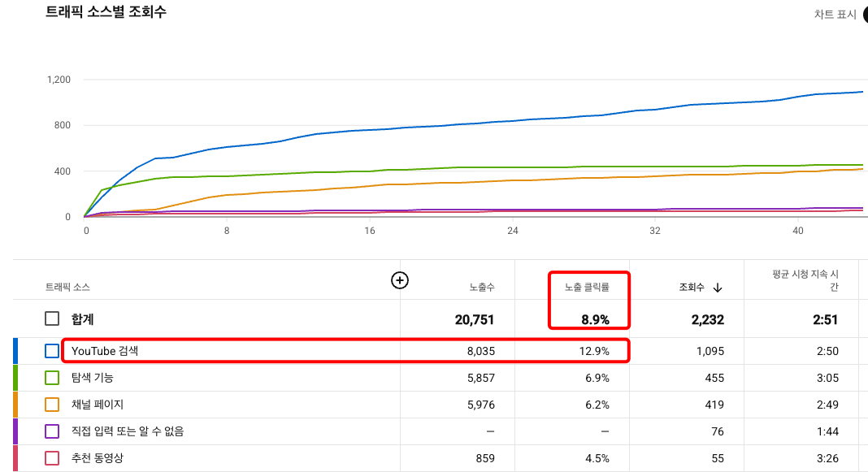Screen dimensions: 868x472
Task: Click the 6.2% click rate cell
Action: (x=597, y=405)
